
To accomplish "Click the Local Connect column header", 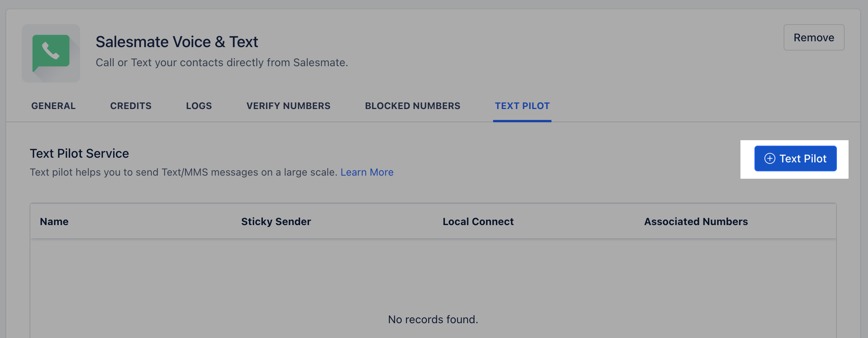I will (x=478, y=222).
